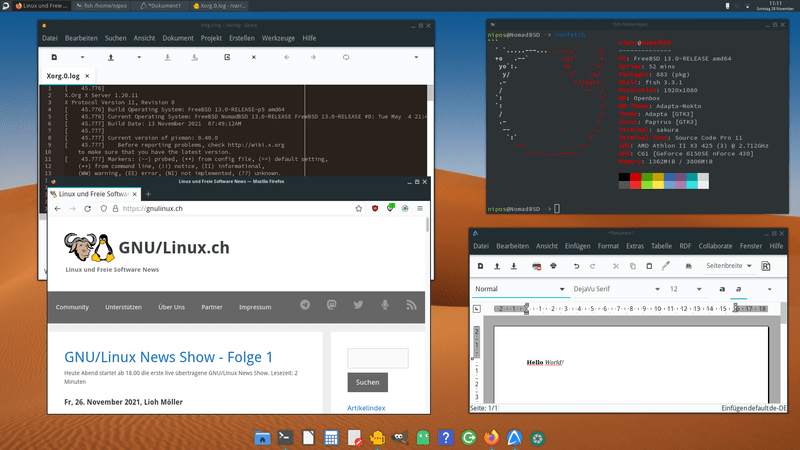Click the save document icon in AbiWord toolbar

point(514,266)
